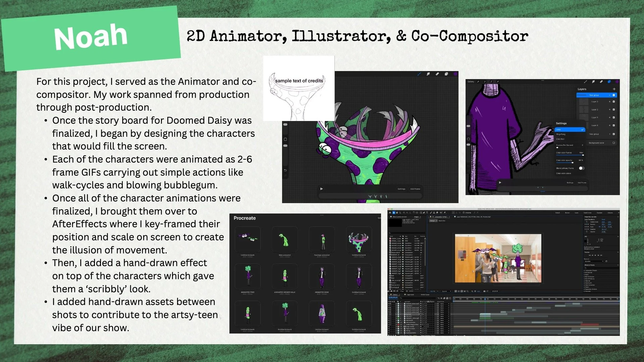The width and height of the screenshot is (644, 362).
Task: Expand the bottom collapsed New group layer
Action: (610, 134)
